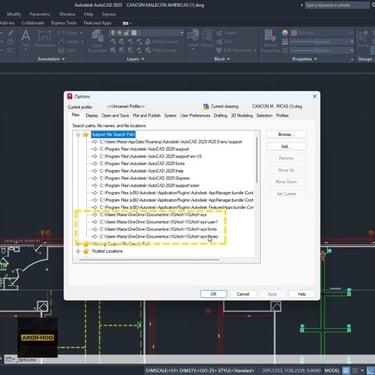Go to Plot and Publish tab
The height and width of the screenshot is (375, 375).
click(147, 115)
